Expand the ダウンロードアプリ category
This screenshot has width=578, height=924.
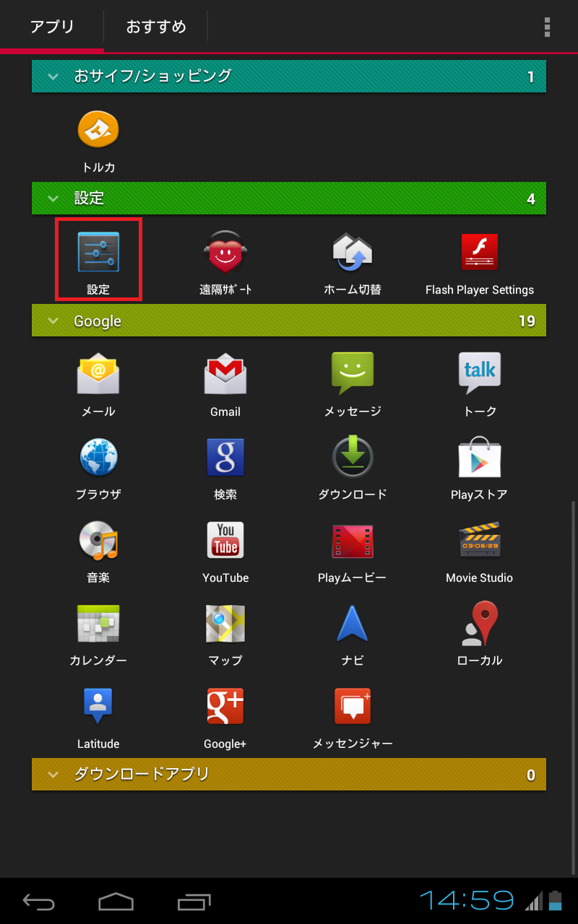point(289,775)
